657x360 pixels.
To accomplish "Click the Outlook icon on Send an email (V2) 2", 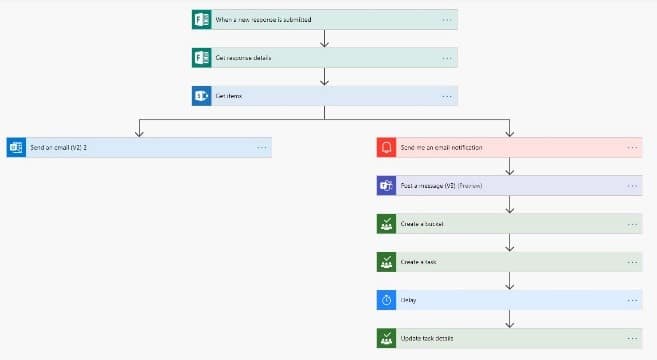I will 16,148.
